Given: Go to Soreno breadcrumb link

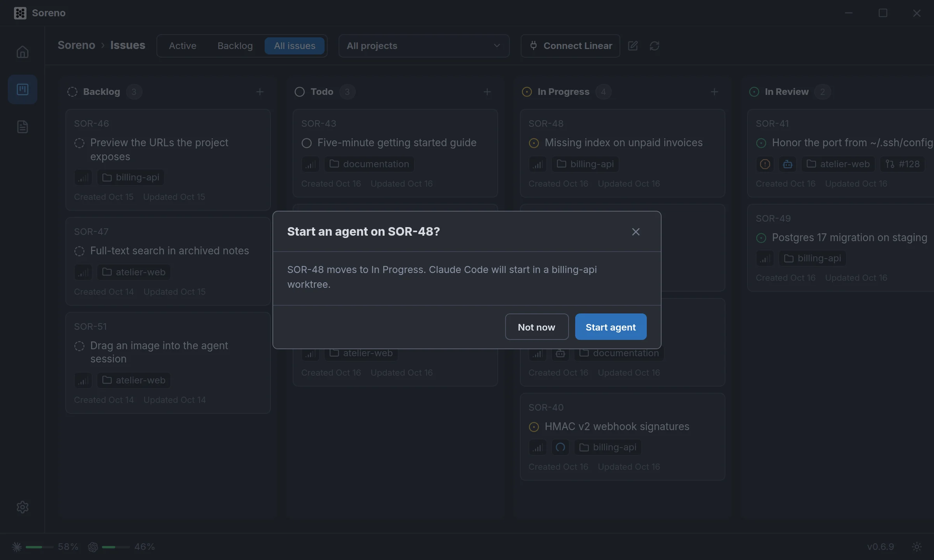Looking at the screenshot, I should coord(76,45).
